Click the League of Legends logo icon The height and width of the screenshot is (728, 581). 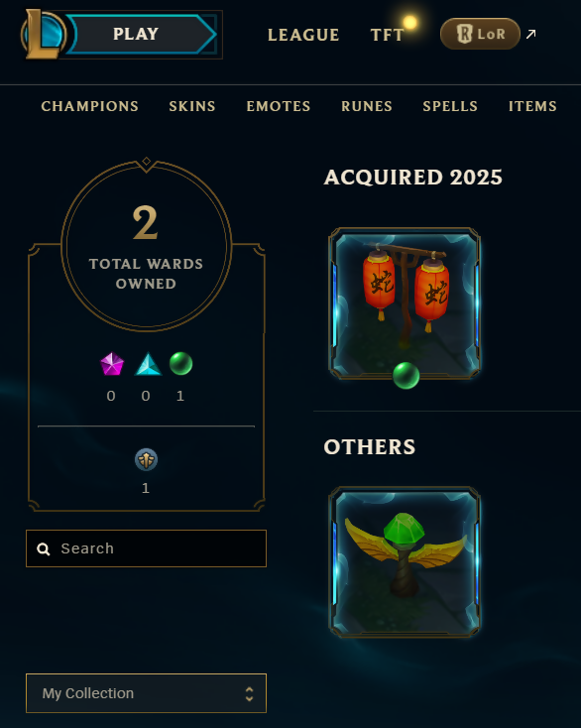[44, 35]
